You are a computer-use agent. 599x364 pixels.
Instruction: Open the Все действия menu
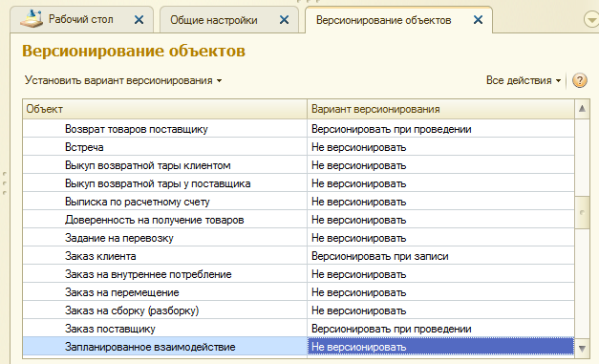(x=523, y=80)
